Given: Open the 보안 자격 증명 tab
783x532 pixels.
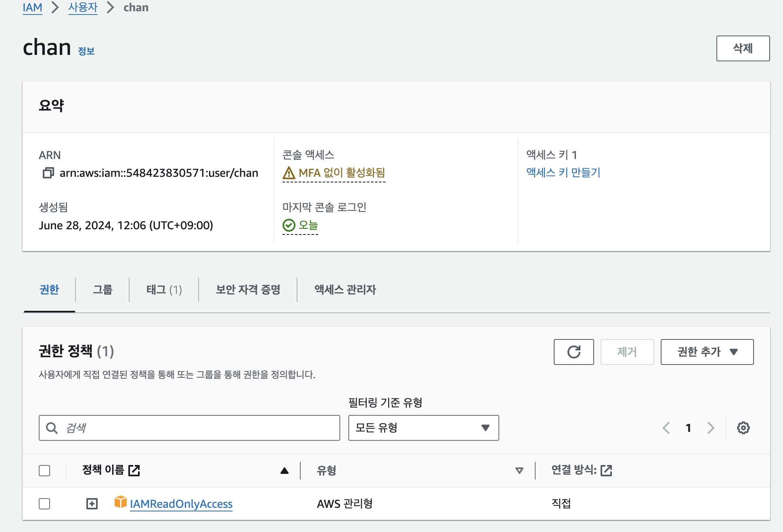Looking at the screenshot, I should coord(248,290).
